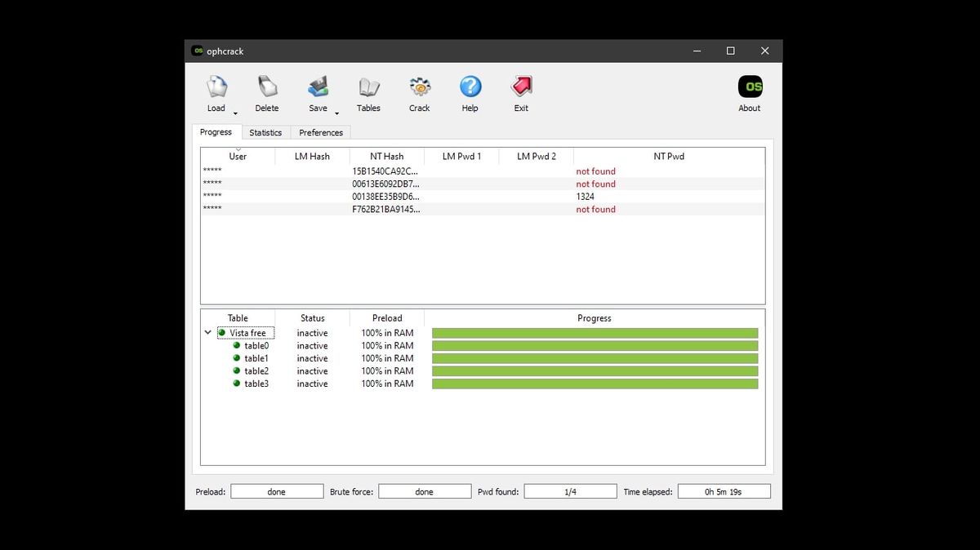Click the status dot beside table3
980x550 pixels.
pos(238,384)
